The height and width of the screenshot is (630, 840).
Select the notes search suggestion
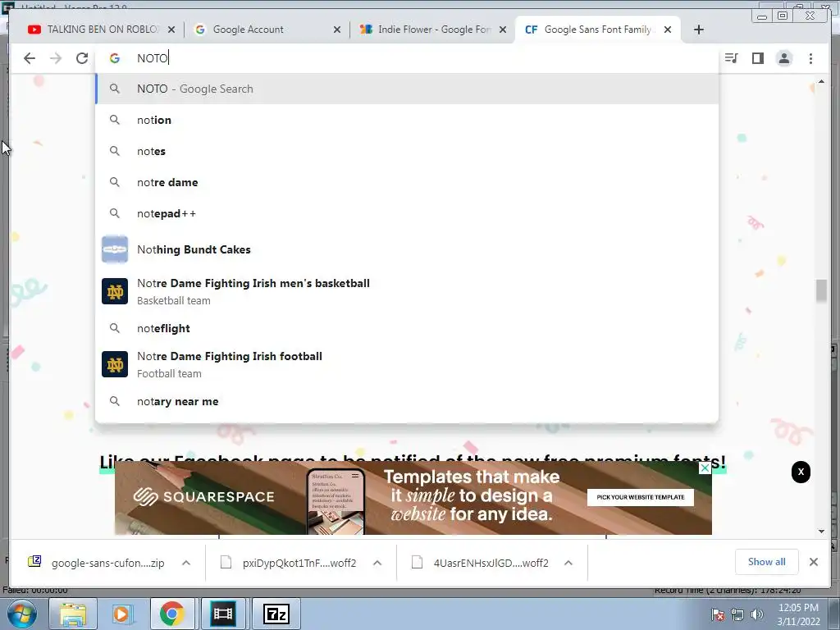(x=407, y=151)
